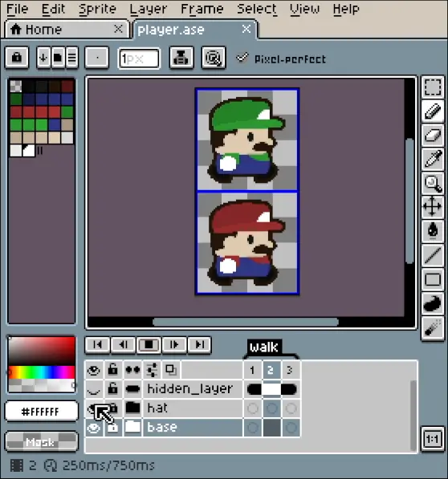Select the Contour tool
The height and width of the screenshot is (479, 448).
coord(433,302)
